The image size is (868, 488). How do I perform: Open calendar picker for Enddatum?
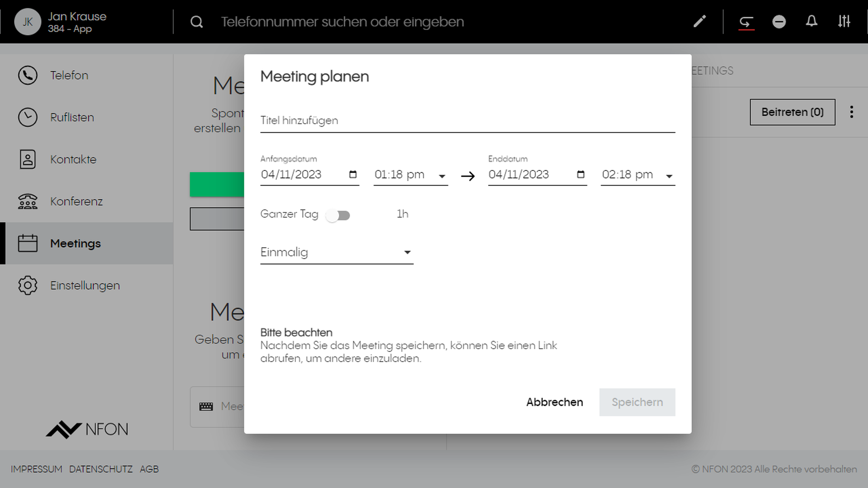click(x=581, y=174)
